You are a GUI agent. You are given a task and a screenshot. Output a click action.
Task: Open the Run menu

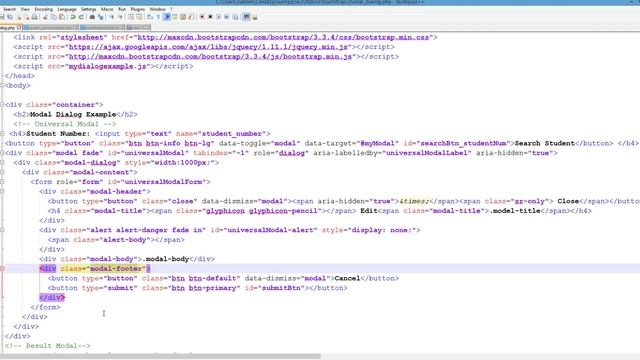pyautogui.click(x=122, y=9)
